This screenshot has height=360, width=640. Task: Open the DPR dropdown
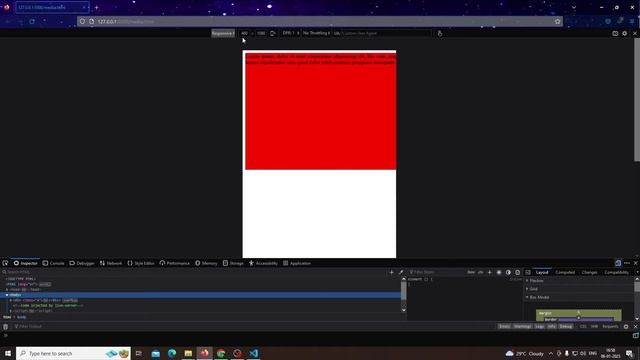click(x=291, y=33)
